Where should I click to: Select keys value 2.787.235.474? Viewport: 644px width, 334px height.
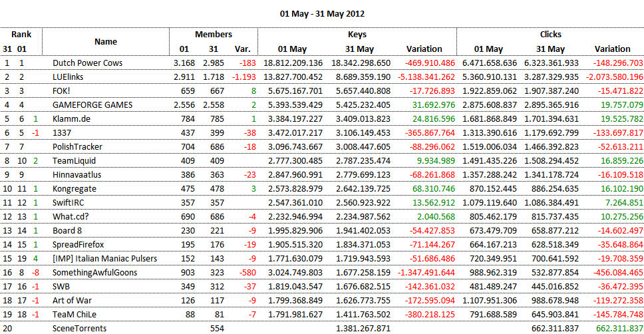[363, 160]
